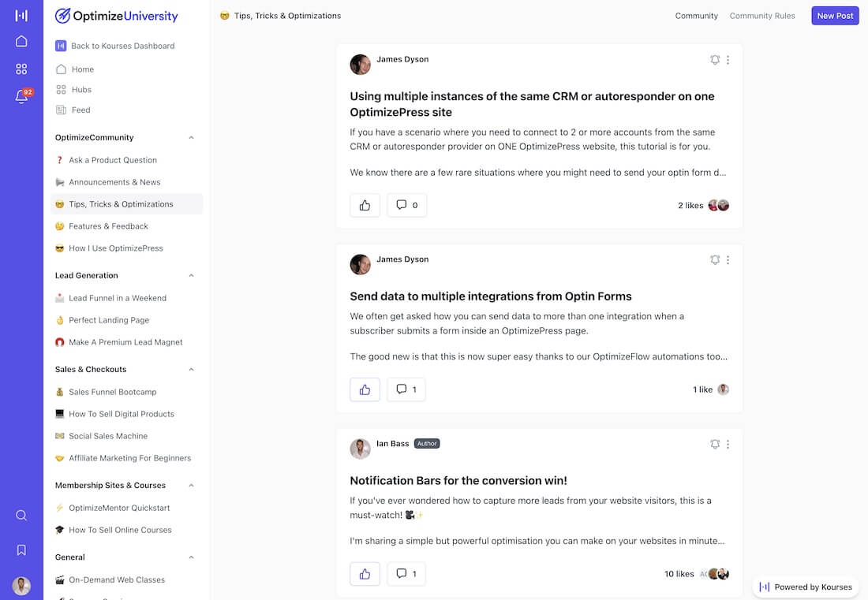The height and width of the screenshot is (600, 868).
Task: Click the OptimizeUniversity logo
Action: pos(116,16)
